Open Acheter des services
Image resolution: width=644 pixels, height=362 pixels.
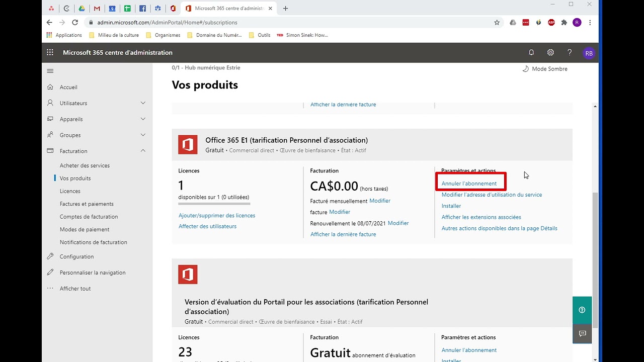[85, 165]
